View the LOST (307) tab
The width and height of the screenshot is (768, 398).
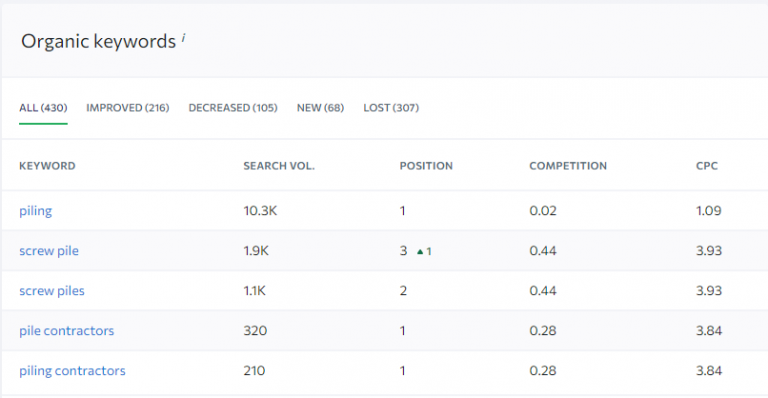pyautogui.click(x=391, y=108)
